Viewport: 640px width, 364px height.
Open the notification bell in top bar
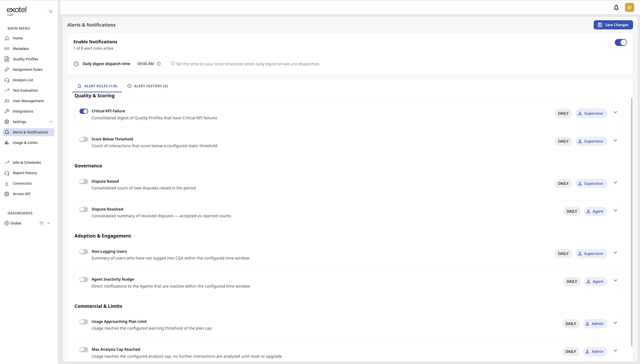pos(616,7)
